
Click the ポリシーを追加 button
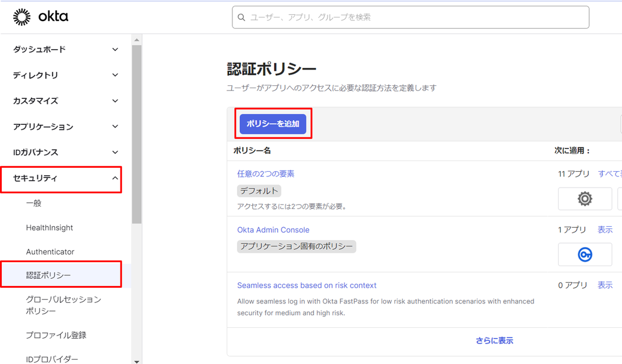[273, 124]
